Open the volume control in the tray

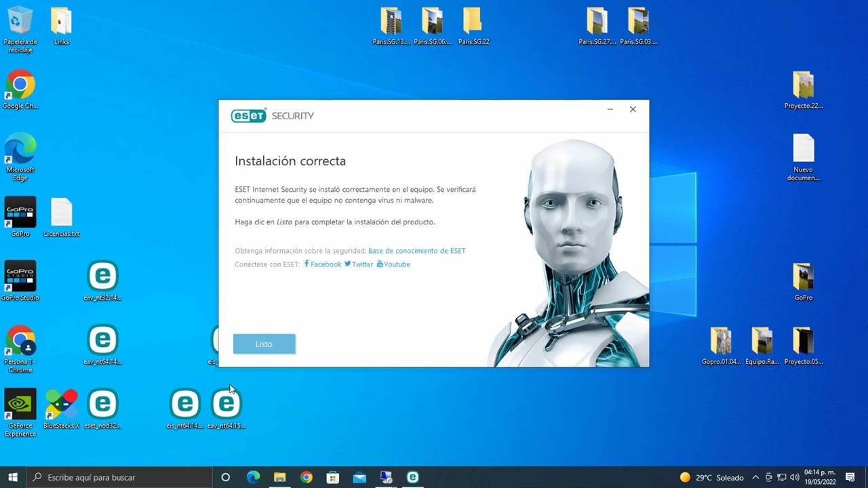click(794, 477)
